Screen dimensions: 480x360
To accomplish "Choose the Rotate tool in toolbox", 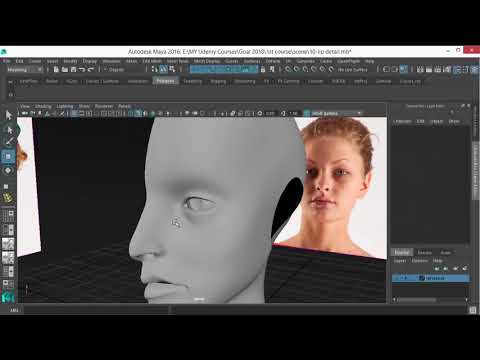I will [9, 171].
